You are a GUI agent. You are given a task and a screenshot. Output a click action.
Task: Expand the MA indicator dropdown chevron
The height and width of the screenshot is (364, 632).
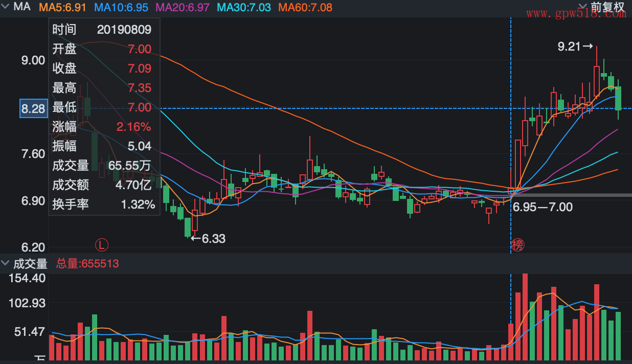click(x=6, y=7)
